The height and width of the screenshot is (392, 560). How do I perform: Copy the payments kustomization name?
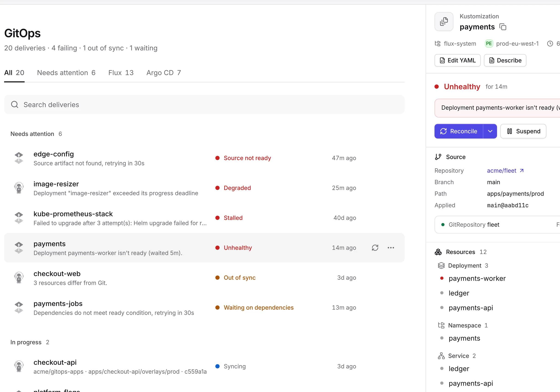(x=503, y=27)
